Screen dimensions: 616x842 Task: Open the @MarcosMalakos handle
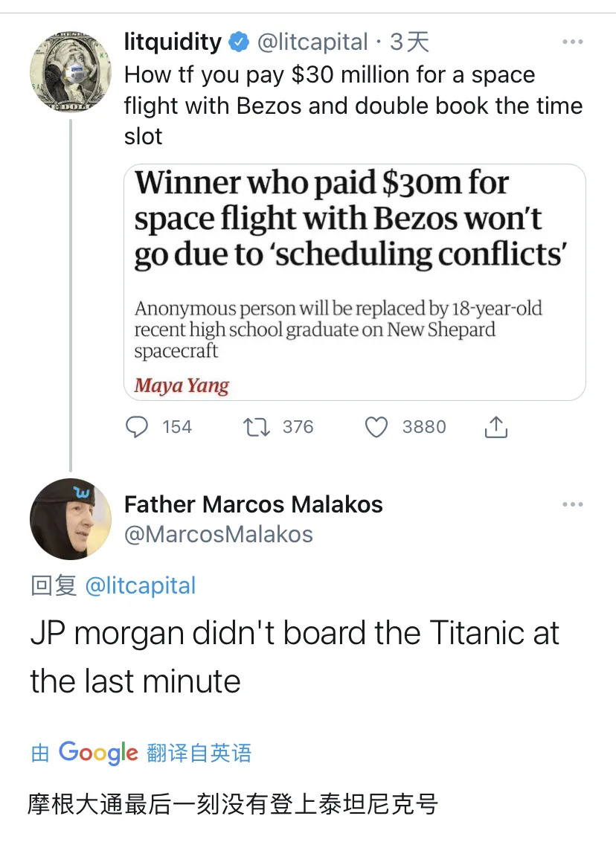coord(219,534)
